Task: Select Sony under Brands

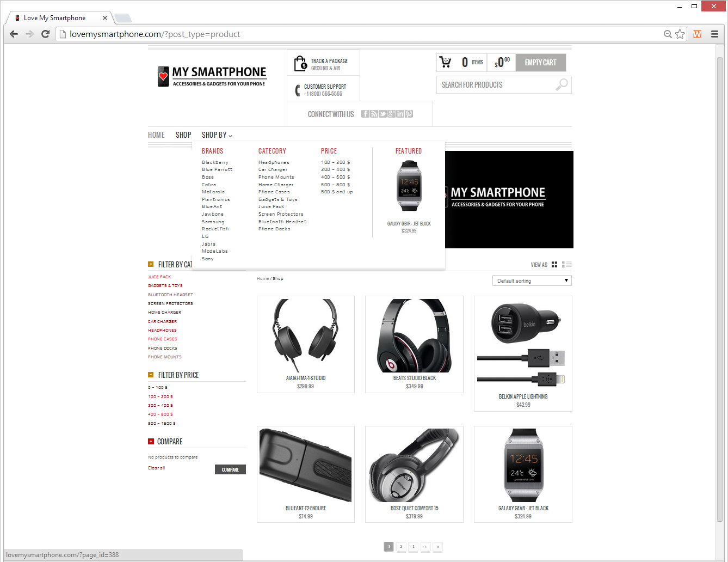Action: click(x=208, y=259)
